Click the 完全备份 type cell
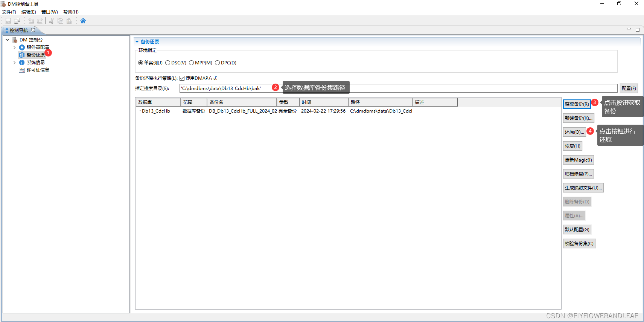This screenshot has width=644, height=322. coord(288,111)
